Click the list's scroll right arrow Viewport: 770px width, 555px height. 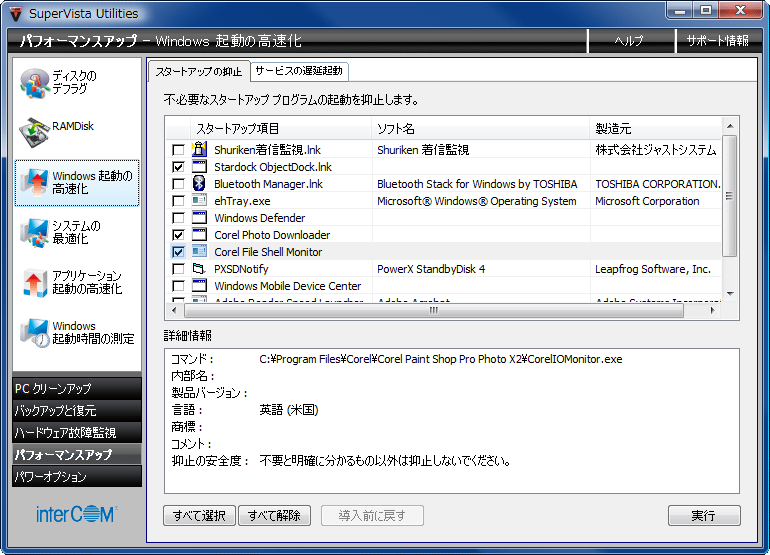[x=713, y=310]
